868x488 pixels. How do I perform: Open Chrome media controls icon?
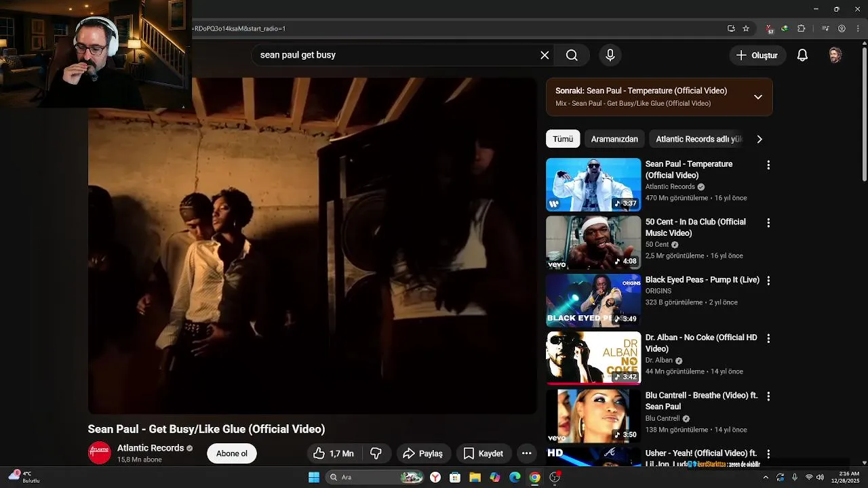click(x=825, y=28)
